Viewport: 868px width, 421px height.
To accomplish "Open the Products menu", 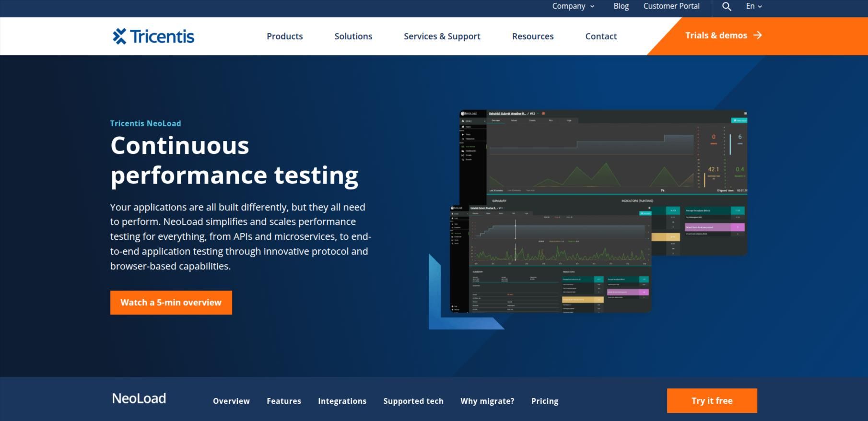I will pos(285,36).
